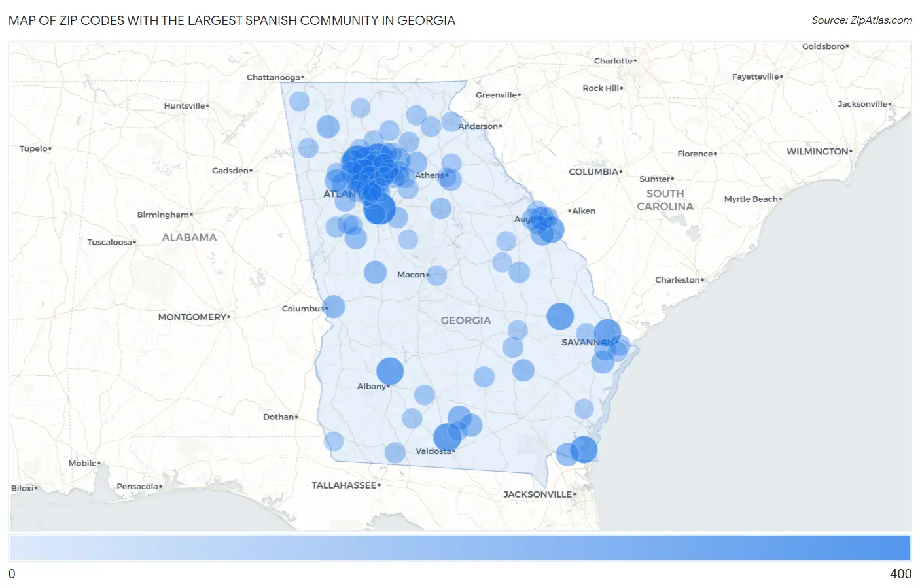This screenshot has height=588, width=920.
Task: Click the bubble next to Macon label
Action: 437,275
